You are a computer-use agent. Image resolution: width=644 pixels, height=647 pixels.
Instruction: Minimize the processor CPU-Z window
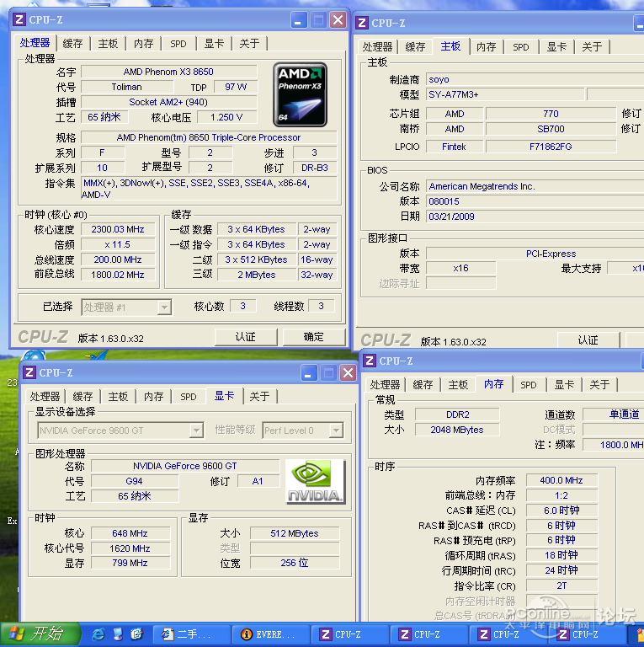299,20
